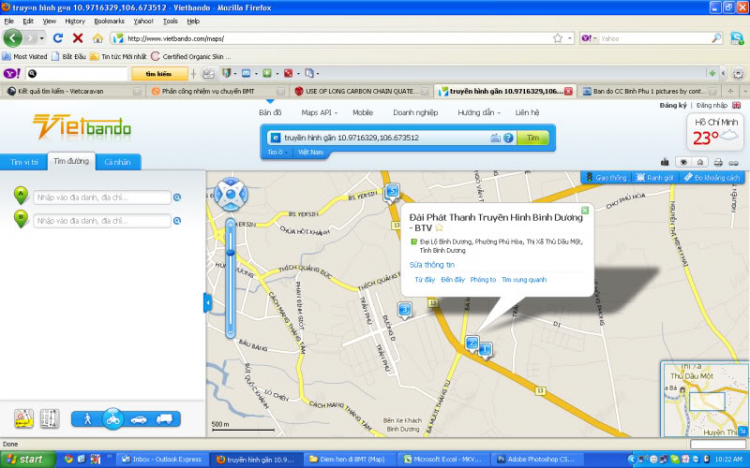Open the Tìm ở location dropdown

277,152
